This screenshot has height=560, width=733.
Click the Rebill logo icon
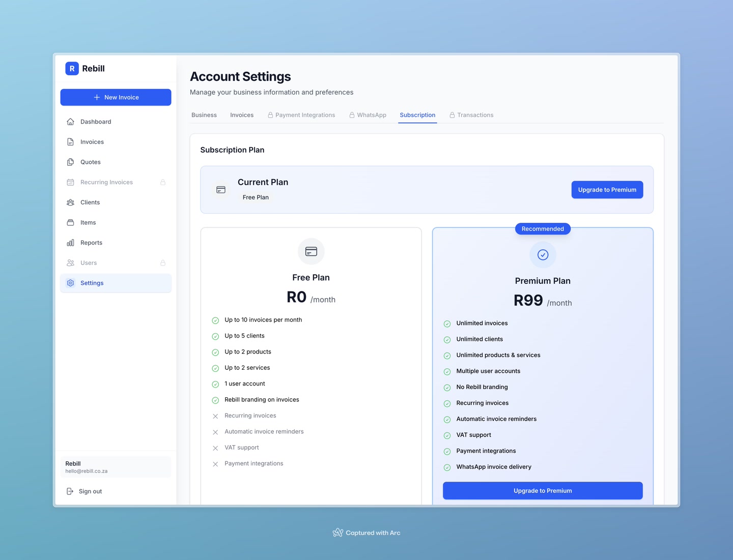pos(72,68)
